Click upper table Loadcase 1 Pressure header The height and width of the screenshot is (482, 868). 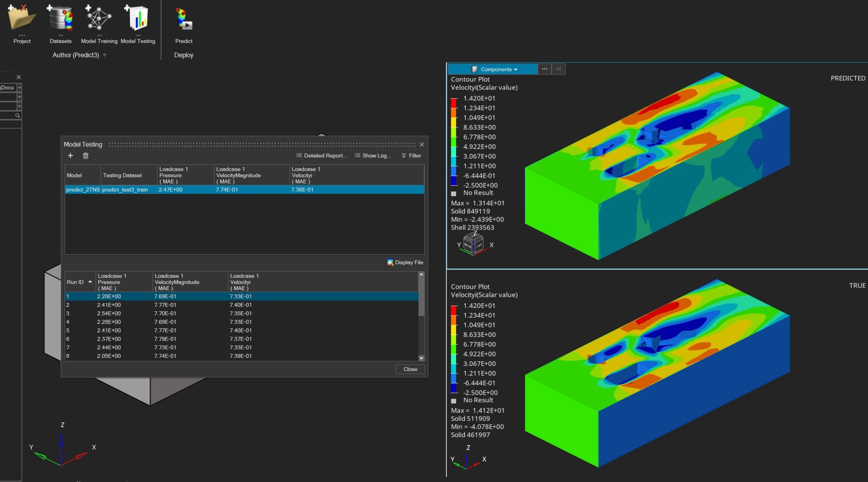pos(186,175)
